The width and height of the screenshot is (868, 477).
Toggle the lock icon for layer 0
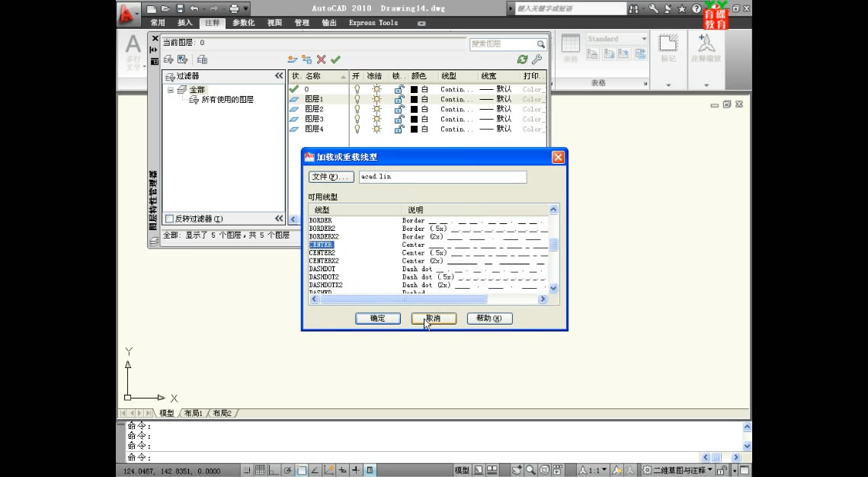click(x=399, y=89)
